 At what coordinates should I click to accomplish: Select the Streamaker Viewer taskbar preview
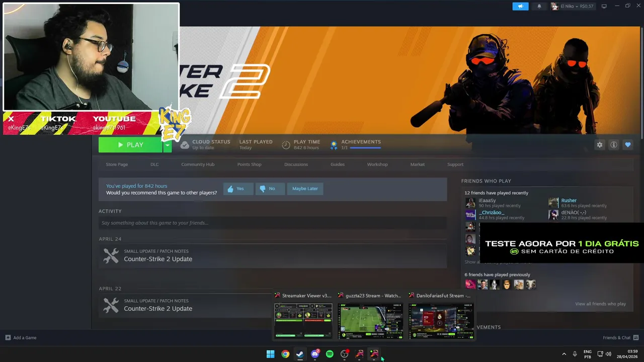303,316
